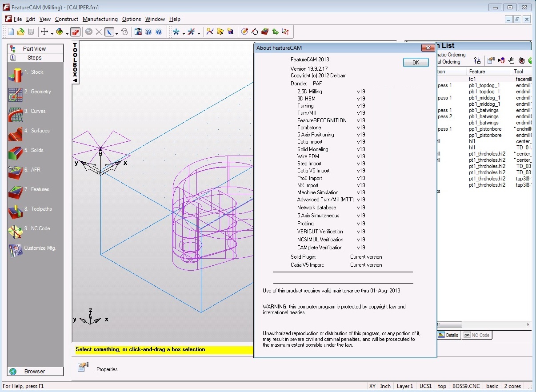
Task: Switch to the NC Code tab
Action: tap(477, 335)
